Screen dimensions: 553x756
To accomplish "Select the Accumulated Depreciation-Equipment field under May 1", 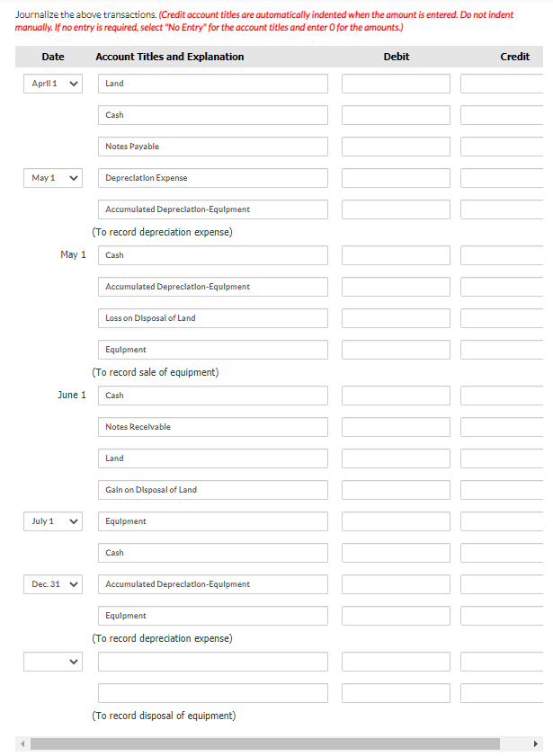I will (x=212, y=286).
